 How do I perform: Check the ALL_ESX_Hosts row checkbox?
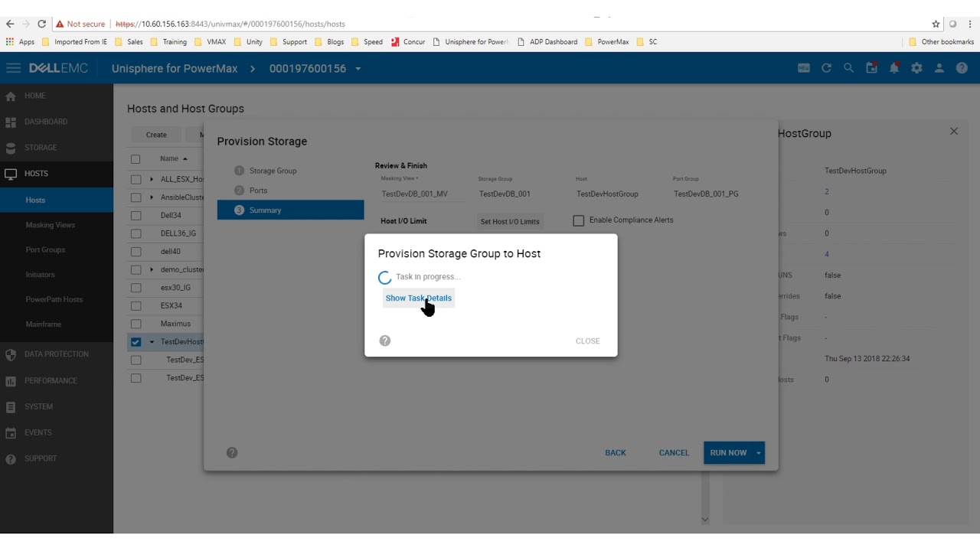pos(136,179)
